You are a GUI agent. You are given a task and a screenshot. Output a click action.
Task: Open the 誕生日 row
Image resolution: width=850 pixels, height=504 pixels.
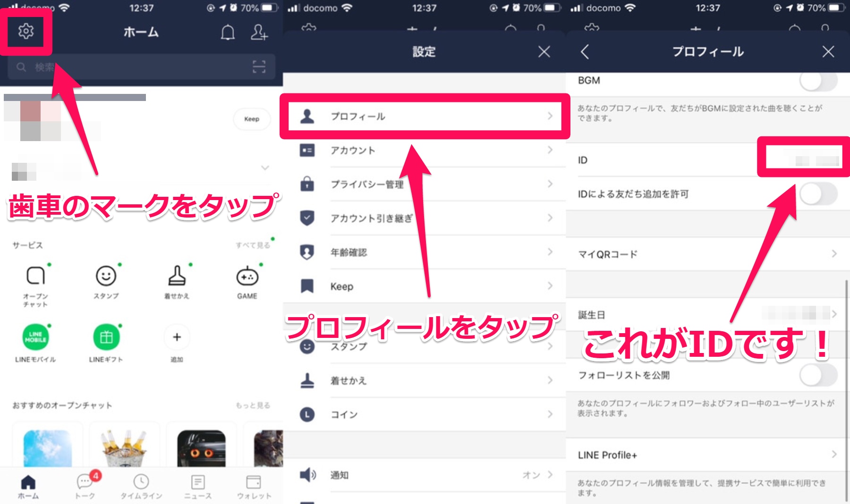click(x=708, y=314)
